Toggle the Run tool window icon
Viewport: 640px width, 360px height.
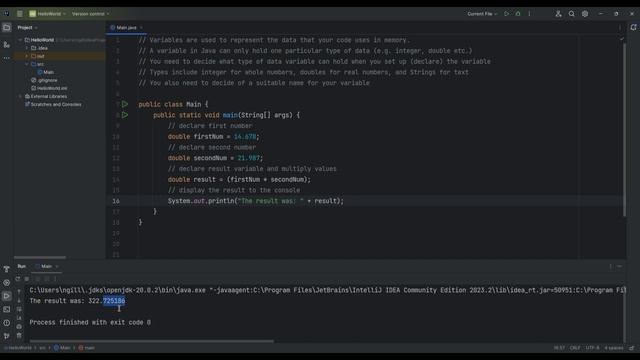click(7, 296)
